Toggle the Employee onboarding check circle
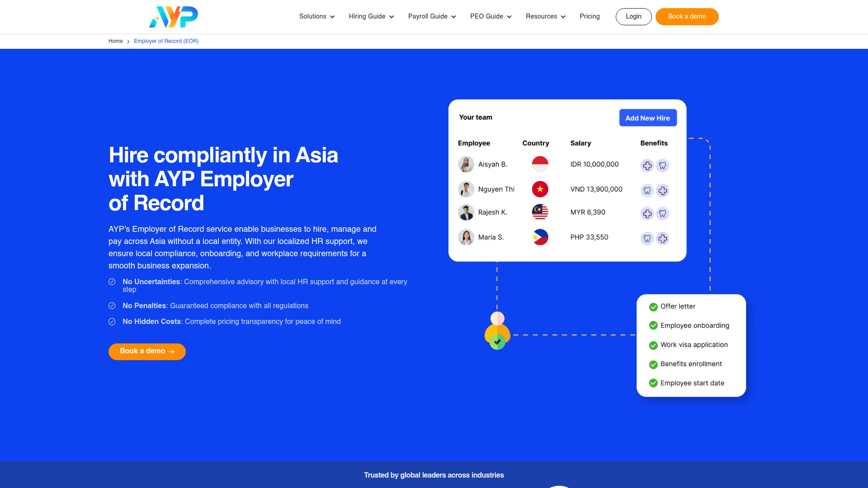 [653, 326]
